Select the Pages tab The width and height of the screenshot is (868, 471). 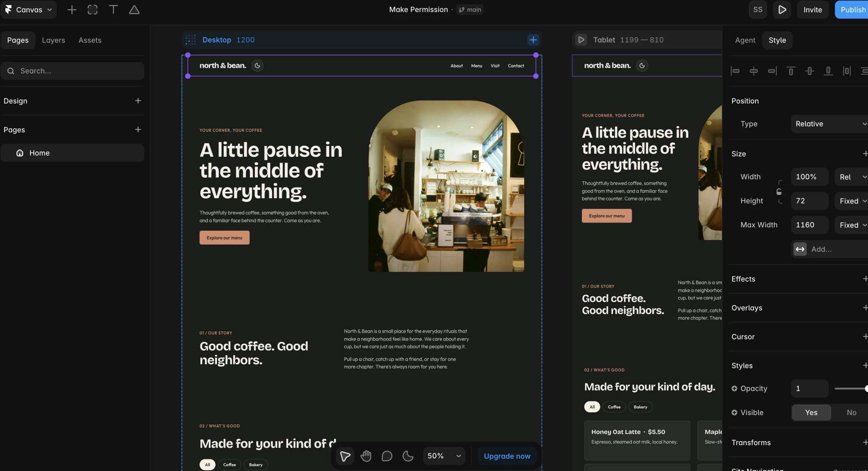pyautogui.click(x=18, y=40)
